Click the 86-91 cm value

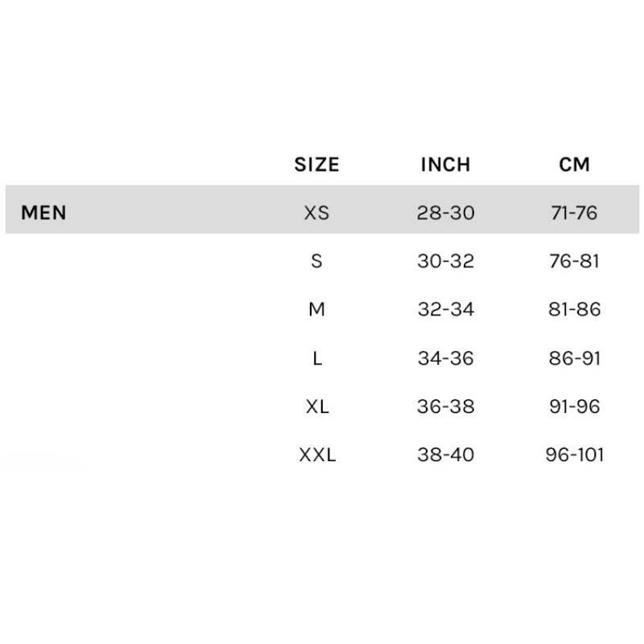point(574,358)
